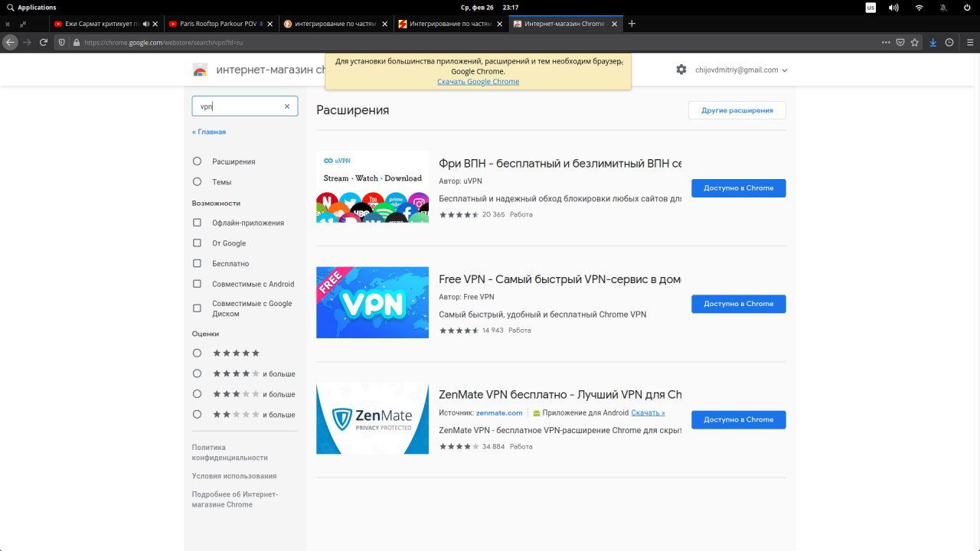Open Подробнее об Интернет-магазине Chrome link
This screenshot has height=551, width=980.
[235, 500]
